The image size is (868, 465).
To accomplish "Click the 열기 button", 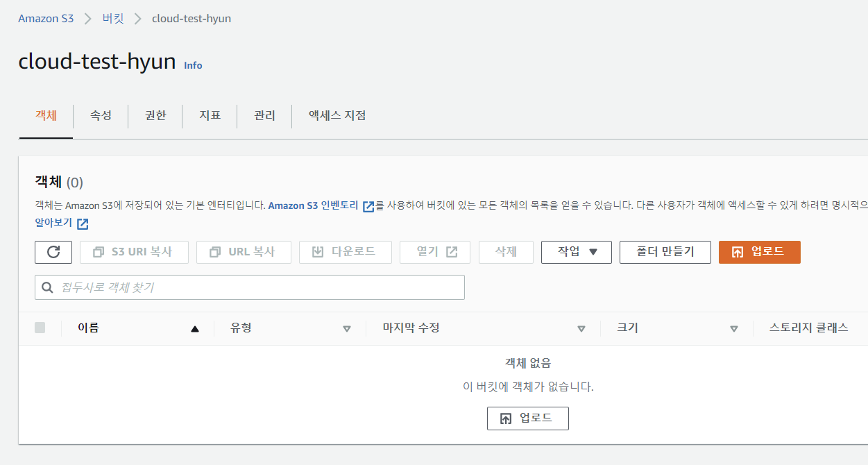I will coord(435,252).
